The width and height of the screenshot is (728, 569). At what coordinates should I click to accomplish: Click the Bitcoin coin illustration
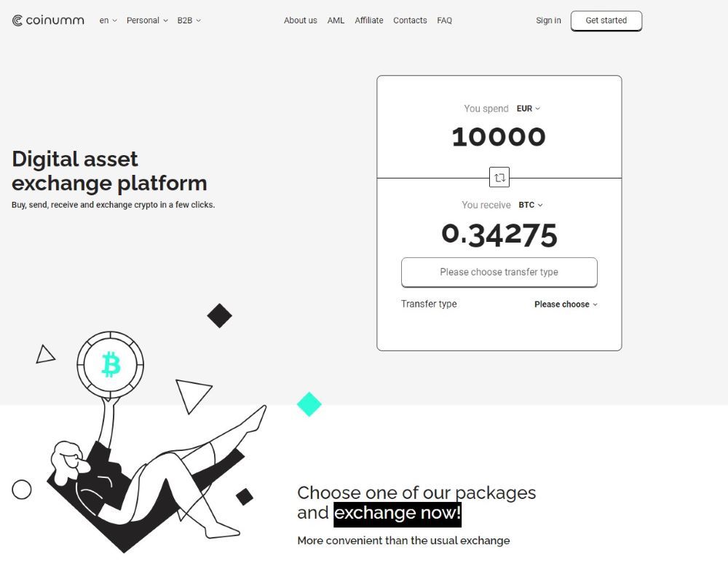click(111, 364)
